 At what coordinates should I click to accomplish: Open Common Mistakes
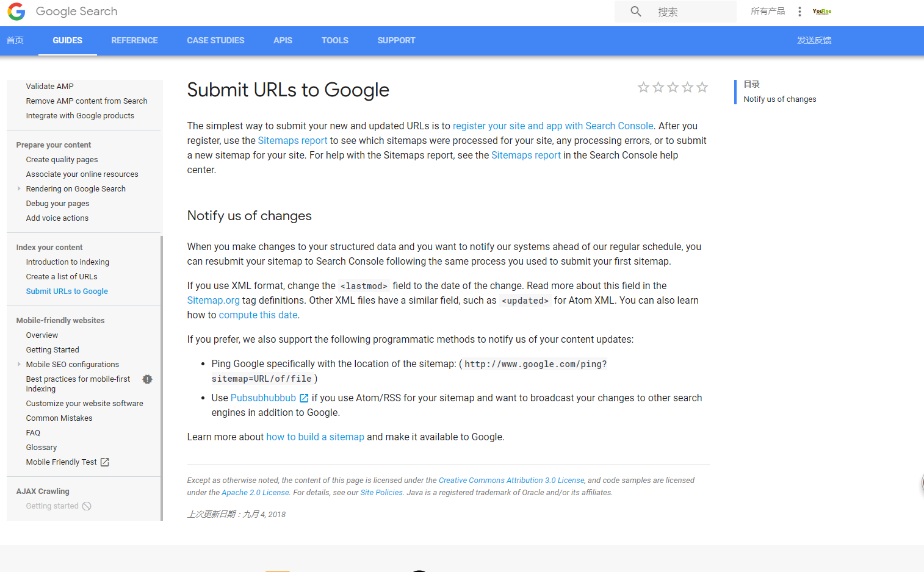pos(59,418)
